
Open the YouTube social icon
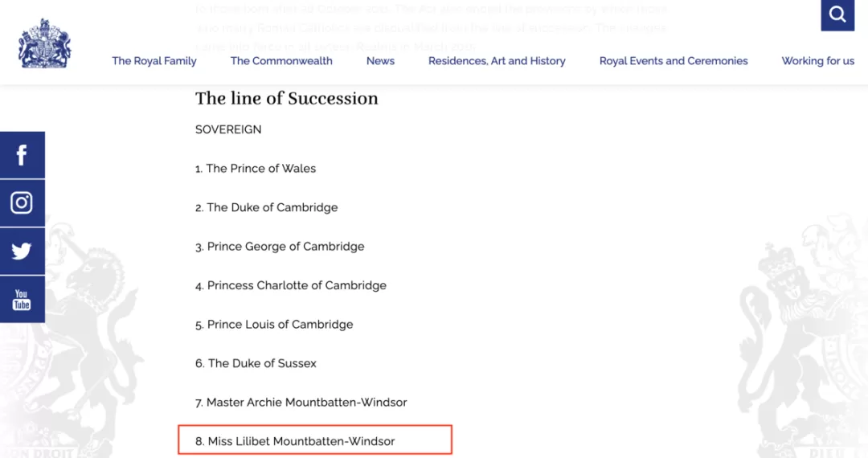[x=23, y=299]
